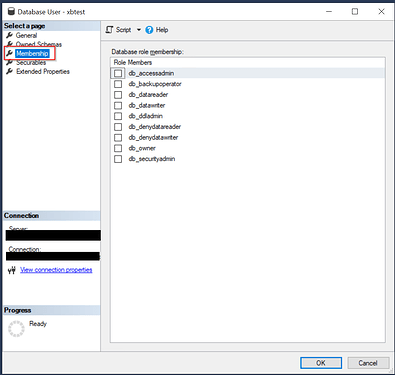The height and width of the screenshot is (375, 395).
Task: Maximize the Database User window
Action: tap(355, 12)
